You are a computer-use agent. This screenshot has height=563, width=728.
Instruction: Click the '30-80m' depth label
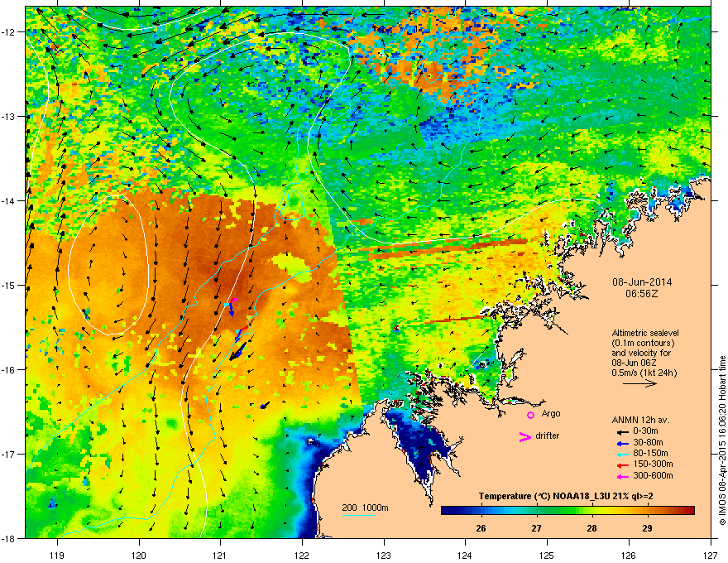tap(648, 442)
